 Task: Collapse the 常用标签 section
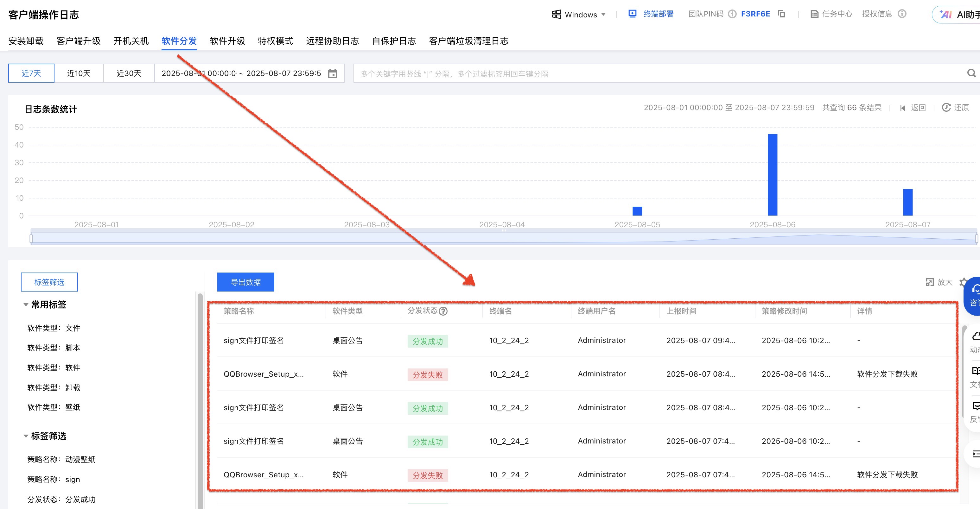[x=26, y=305]
